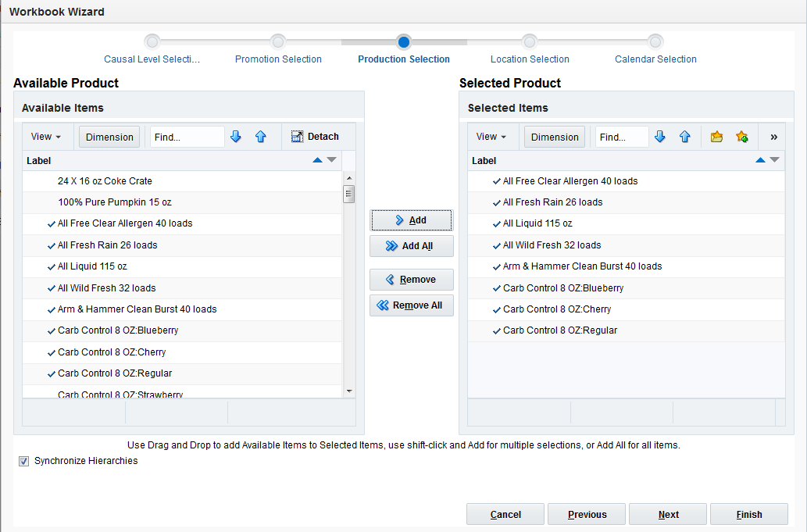Image resolution: width=807 pixels, height=532 pixels.
Task: Sort Selected Items Label ascending
Action: coord(760,160)
